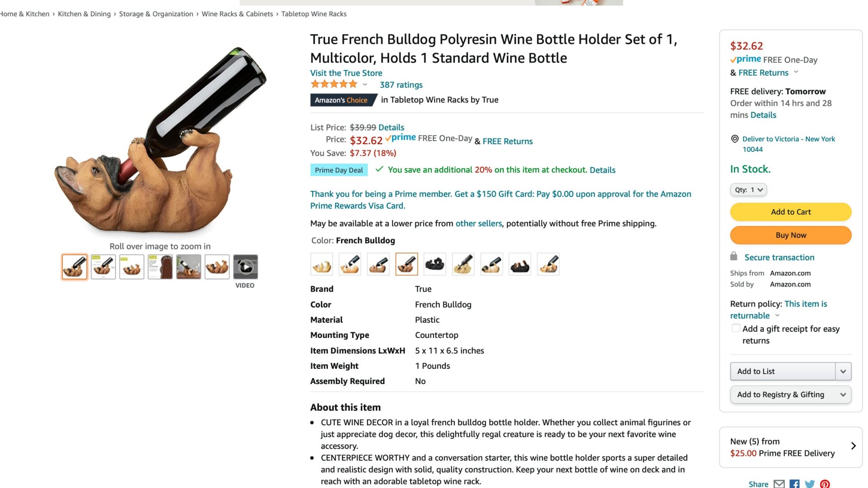Share the product via email icon
The width and height of the screenshot is (868, 488).
(x=778, y=483)
